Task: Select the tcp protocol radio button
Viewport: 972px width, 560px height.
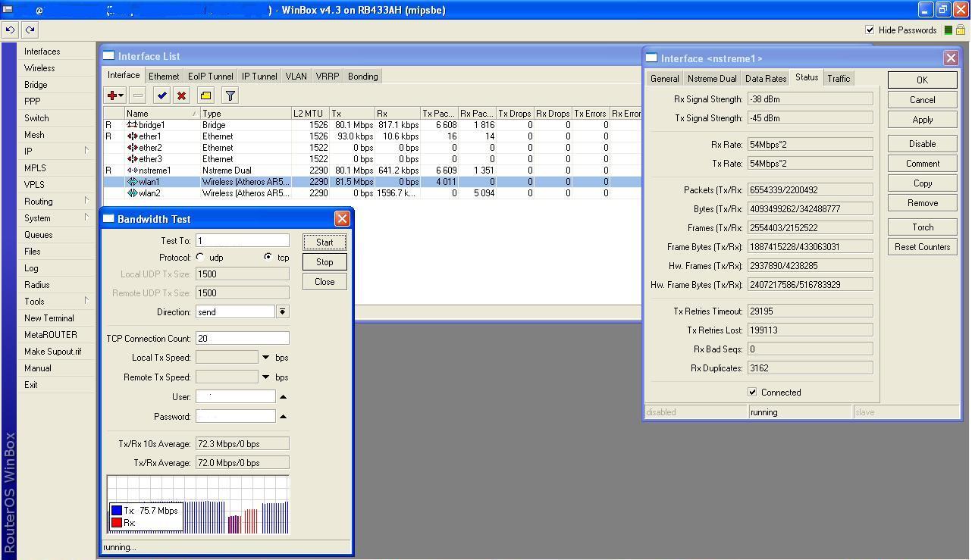Action: click(268, 258)
